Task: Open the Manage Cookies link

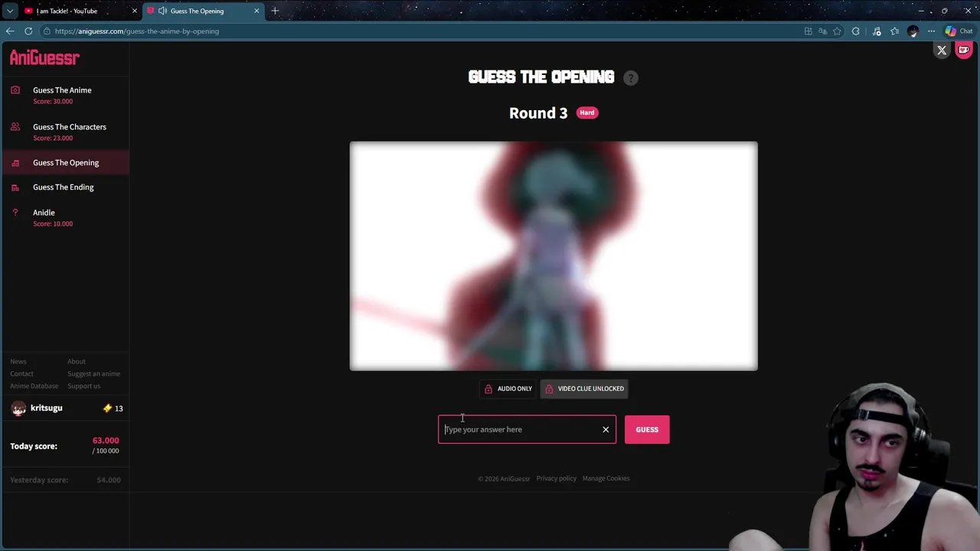Action: (x=606, y=479)
